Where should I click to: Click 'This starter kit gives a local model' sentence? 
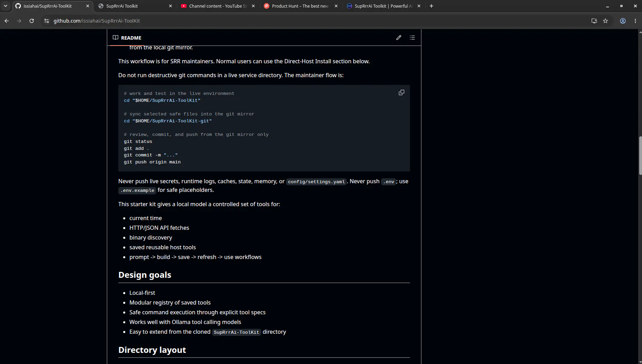point(199,204)
